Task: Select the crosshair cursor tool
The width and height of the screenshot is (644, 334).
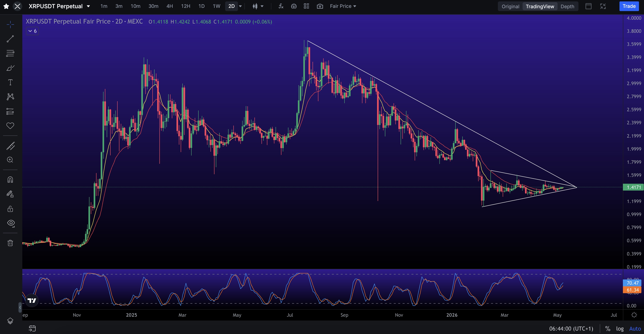Action: (x=10, y=24)
